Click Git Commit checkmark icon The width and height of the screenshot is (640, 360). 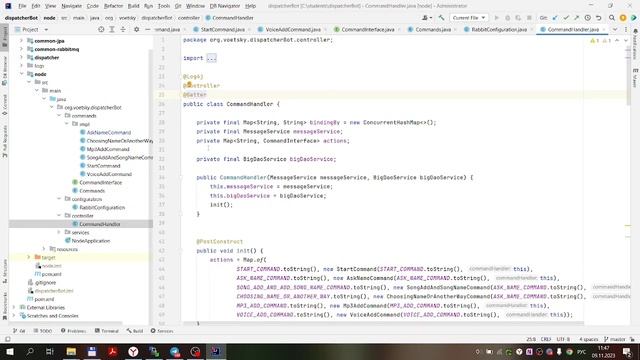pyautogui.click(x=566, y=18)
